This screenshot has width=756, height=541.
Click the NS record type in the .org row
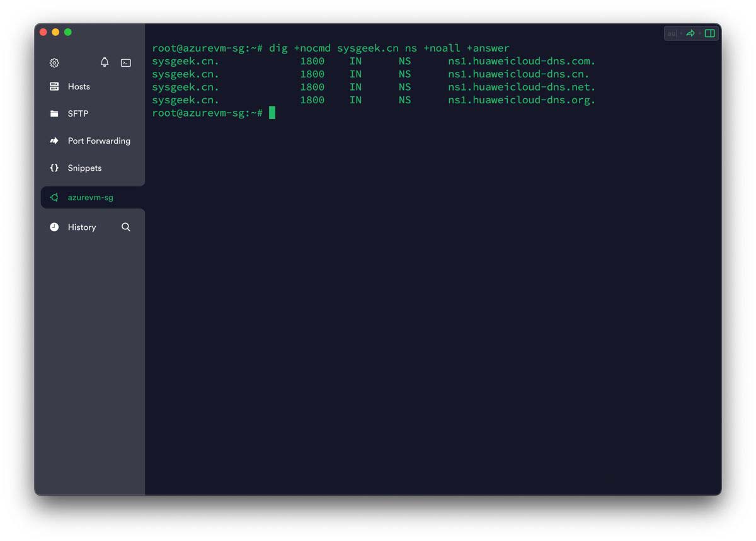[x=404, y=100]
